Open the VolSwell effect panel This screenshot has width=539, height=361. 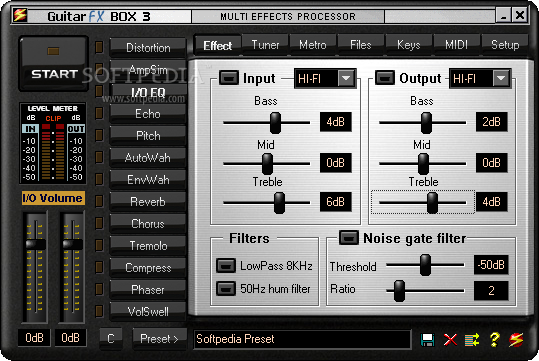point(148,311)
